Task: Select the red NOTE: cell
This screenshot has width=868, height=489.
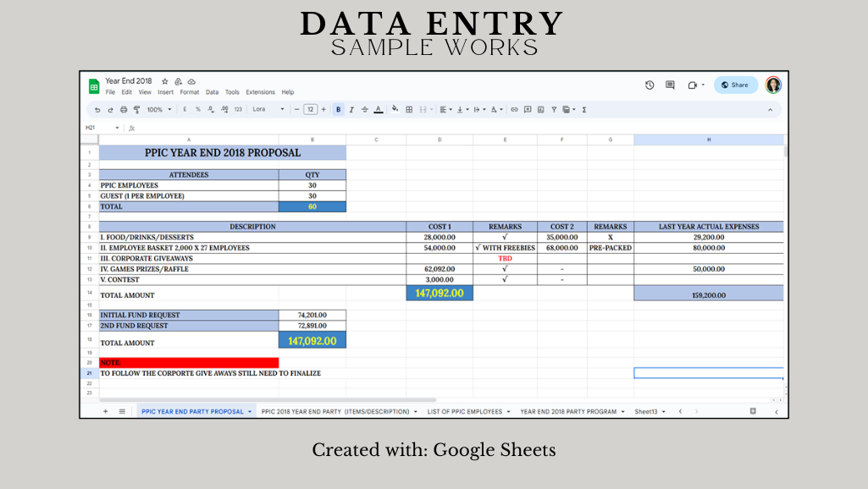Action: (189, 363)
